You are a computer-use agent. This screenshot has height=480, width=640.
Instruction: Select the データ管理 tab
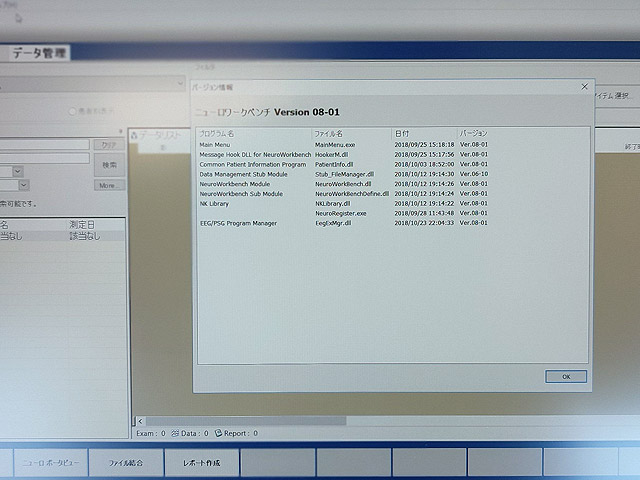pyautogui.click(x=39, y=53)
